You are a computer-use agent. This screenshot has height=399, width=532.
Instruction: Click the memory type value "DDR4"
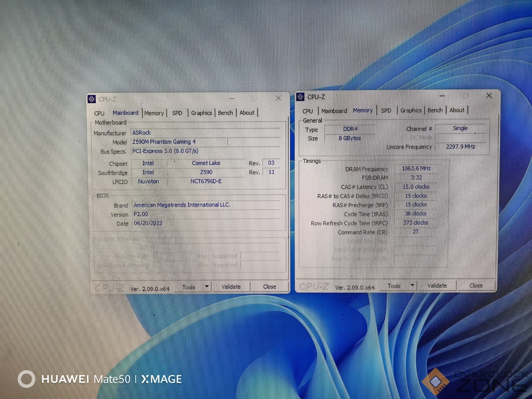(x=350, y=129)
